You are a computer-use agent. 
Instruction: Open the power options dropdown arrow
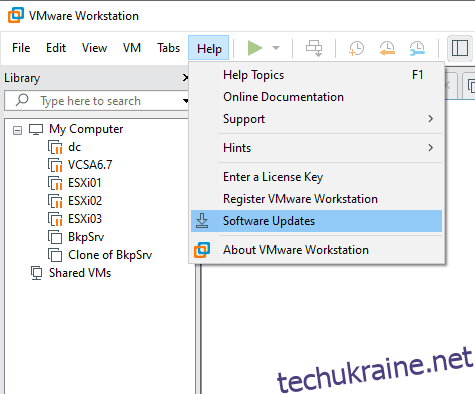coord(276,48)
